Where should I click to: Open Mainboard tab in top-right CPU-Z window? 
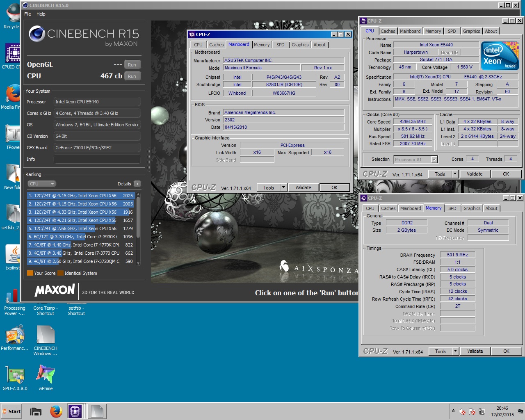410,31
